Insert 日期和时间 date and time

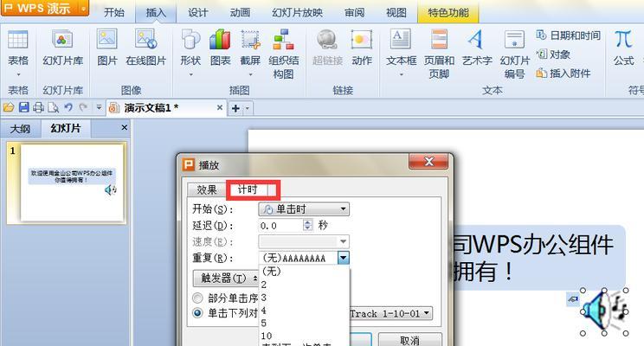(x=569, y=35)
